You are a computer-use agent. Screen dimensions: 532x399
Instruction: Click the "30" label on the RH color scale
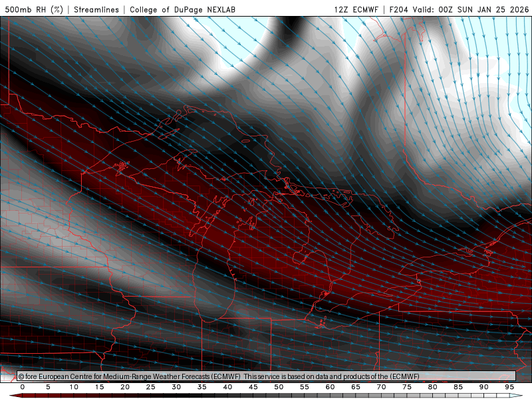176,387
